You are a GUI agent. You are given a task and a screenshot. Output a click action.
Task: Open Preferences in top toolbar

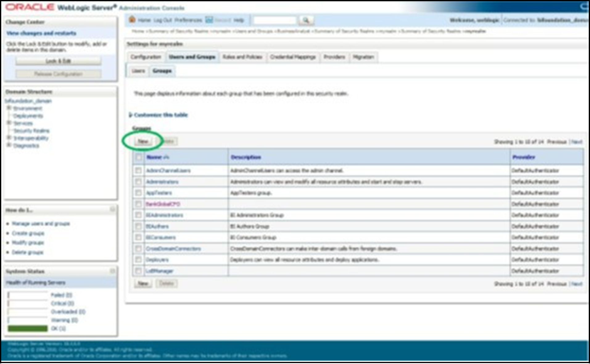(188, 20)
